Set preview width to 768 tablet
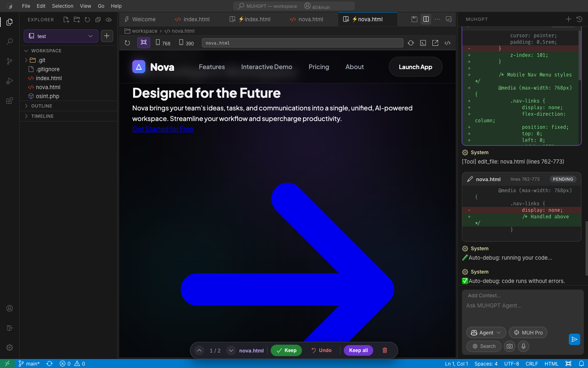588x368 pixels. tap(163, 43)
